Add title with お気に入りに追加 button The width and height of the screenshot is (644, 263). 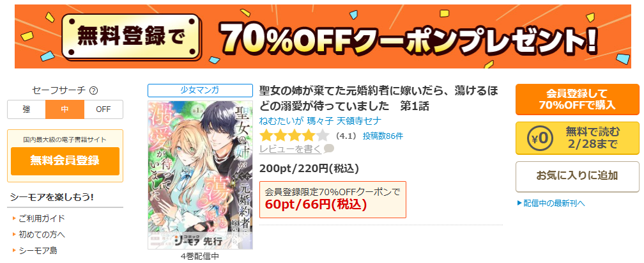(x=578, y=177)
